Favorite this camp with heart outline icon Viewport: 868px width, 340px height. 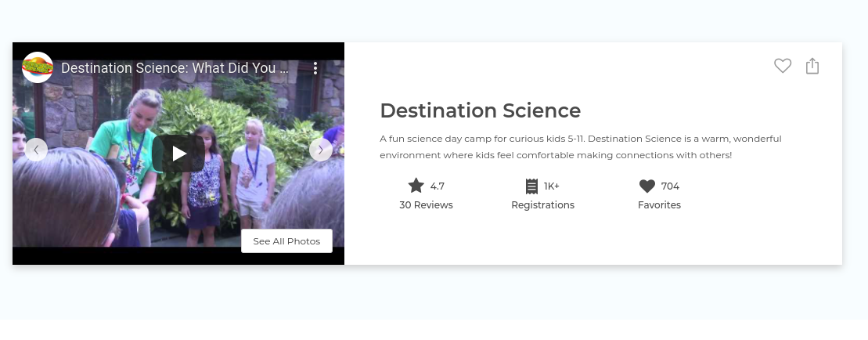782,66
